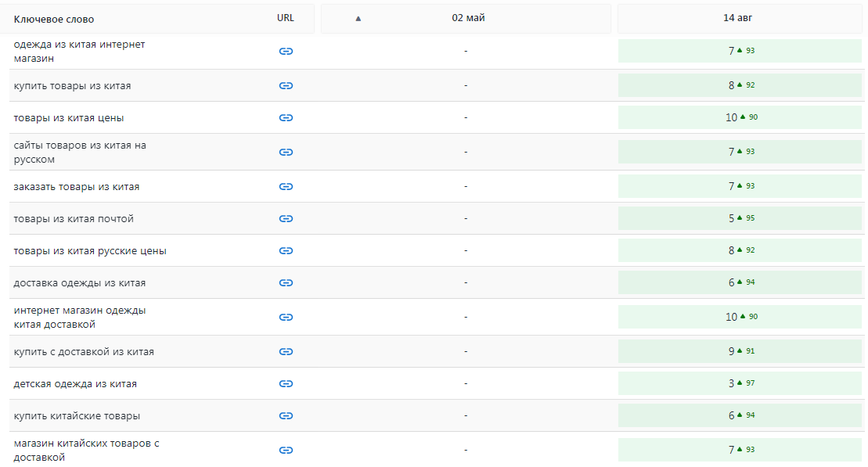The image size is (868, 467).
Task: Click keyword 'магазин китайских товаров с доставкой'
Action: [x=86, y=450]
